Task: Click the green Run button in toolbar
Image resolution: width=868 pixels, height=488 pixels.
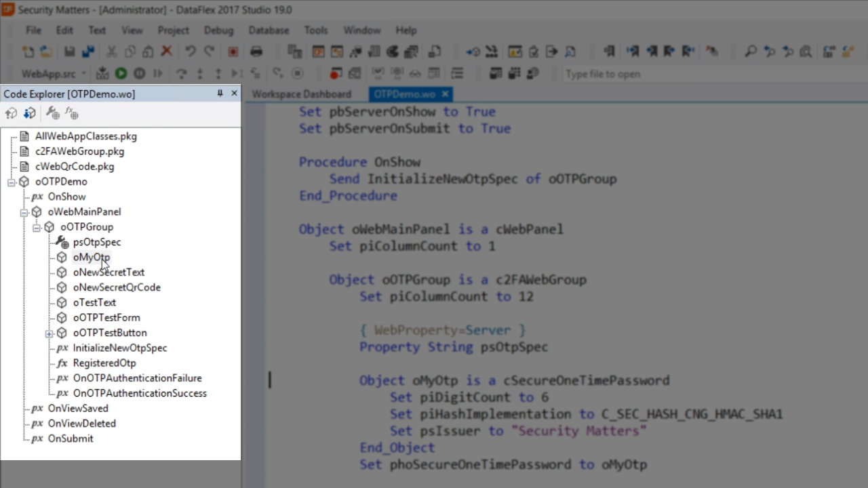Action: (x=121, y=74)
